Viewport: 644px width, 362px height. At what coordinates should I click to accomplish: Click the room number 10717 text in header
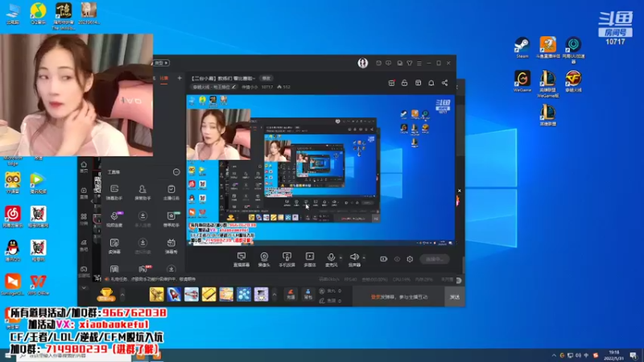267,87
